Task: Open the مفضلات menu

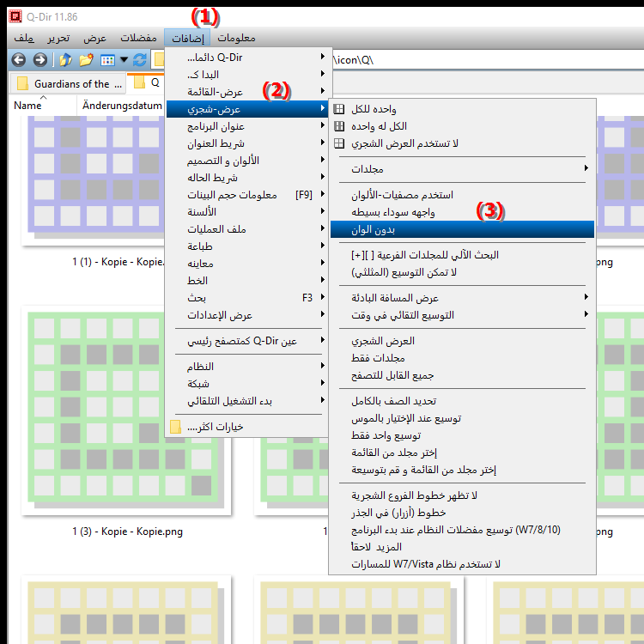Action: tap(138, 38)
